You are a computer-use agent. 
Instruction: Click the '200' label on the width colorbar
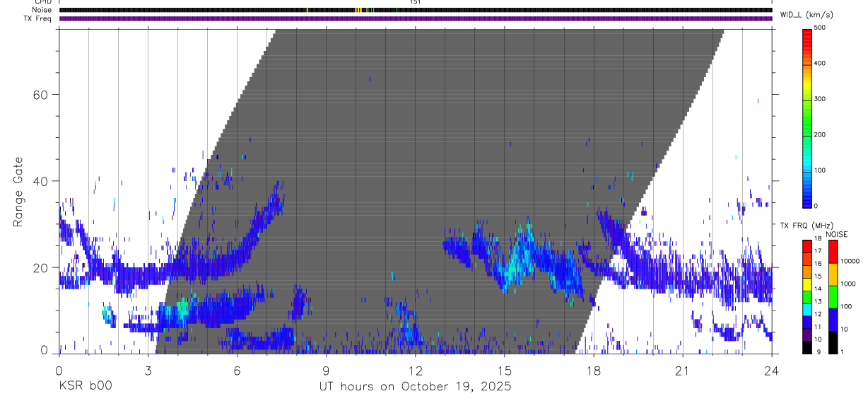click(x=820, y=134)
